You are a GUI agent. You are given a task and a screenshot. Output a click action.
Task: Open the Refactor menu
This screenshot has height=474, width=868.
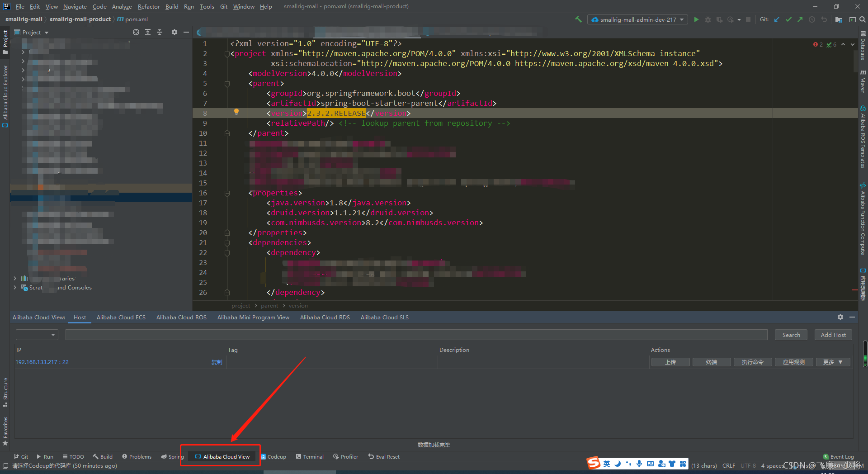(149, 6)
